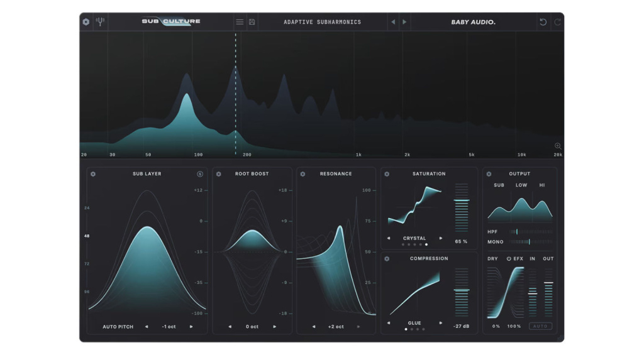Select the first saturation mode dot
Viewport: 644px width, 355px height.
403,244
